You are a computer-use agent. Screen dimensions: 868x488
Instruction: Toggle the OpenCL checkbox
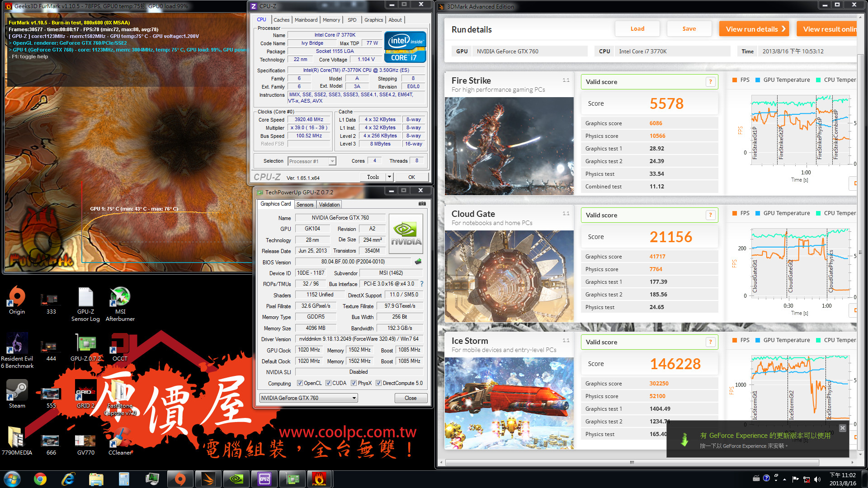tap(300, 383)
